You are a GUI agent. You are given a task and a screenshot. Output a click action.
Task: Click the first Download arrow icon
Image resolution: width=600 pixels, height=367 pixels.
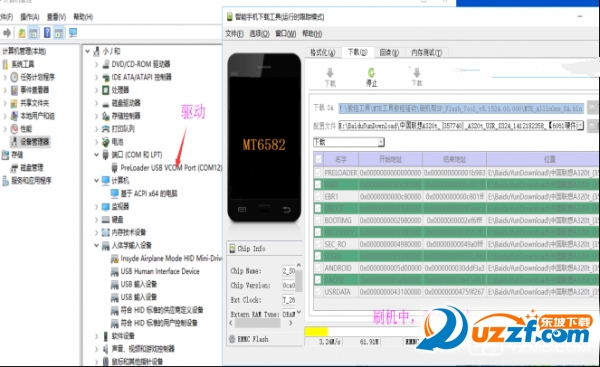pos(330,73)
